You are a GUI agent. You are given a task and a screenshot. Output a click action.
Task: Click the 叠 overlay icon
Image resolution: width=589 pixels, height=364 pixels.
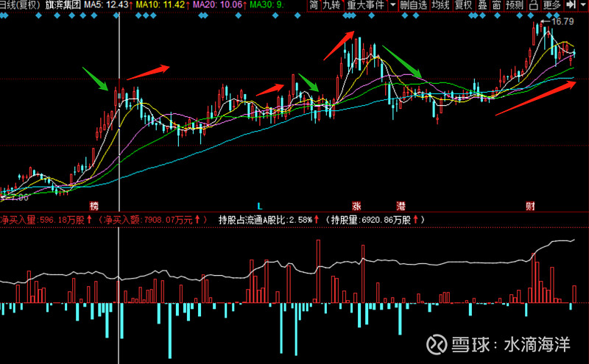(482, 5)
